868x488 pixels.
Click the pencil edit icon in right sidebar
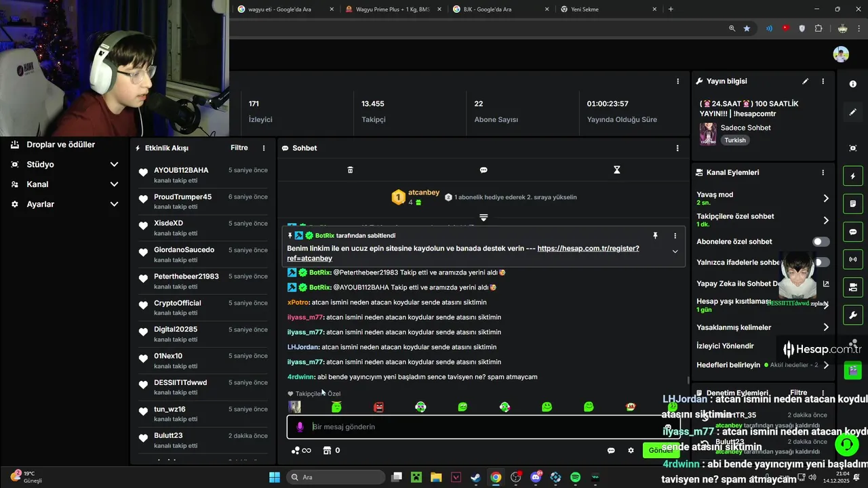(x=852, y=112)
